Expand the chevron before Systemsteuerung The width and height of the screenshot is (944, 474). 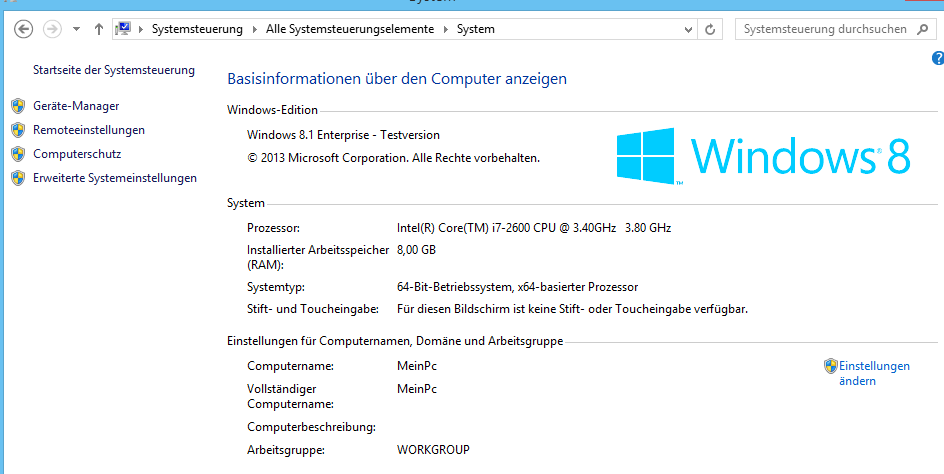[141, 29]
